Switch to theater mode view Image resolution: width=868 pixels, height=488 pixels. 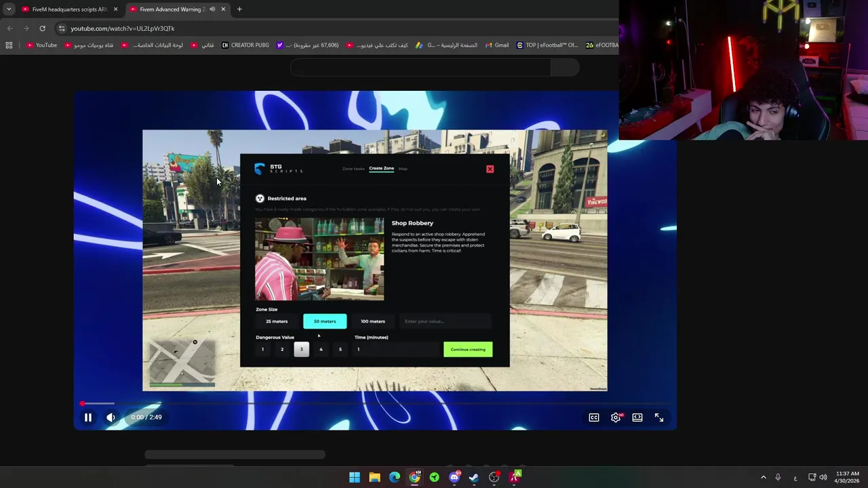click(x=637, y=418)
